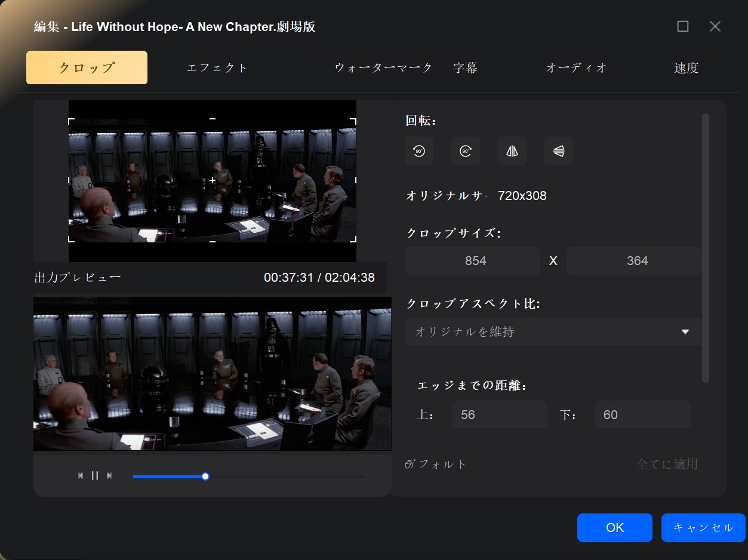Viewport: 748px width, 560px height.
Task: Click the crop frame left-center edge handle
Action: pos(69,180)
